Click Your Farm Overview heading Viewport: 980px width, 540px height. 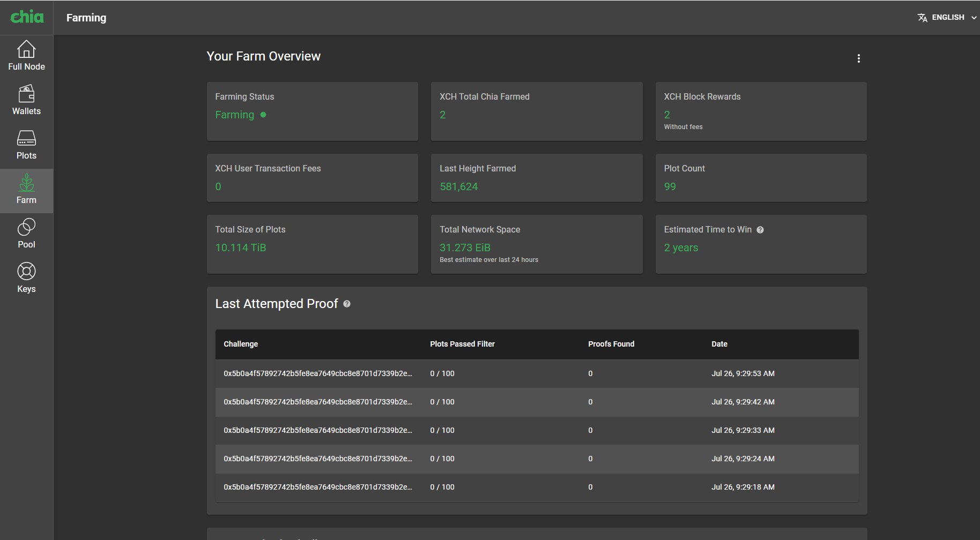coord(264,56)
